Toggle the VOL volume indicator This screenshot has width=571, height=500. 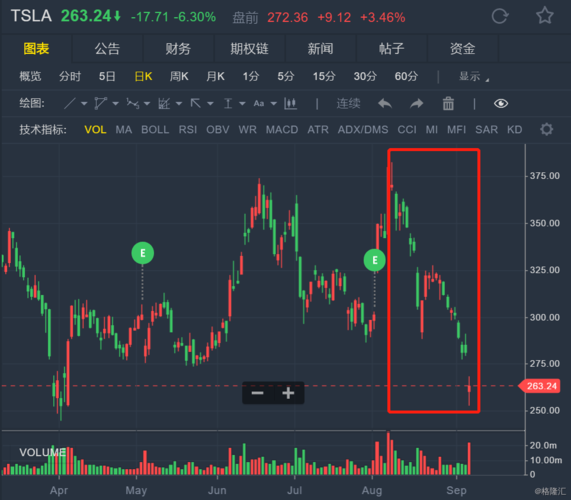point(95,130)
